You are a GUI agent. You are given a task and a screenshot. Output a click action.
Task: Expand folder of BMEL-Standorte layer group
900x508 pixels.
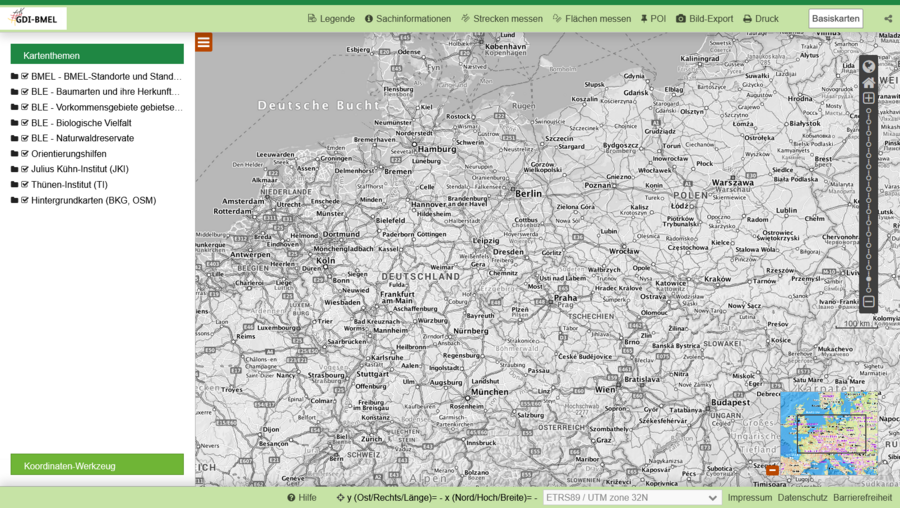coord(14,76)
